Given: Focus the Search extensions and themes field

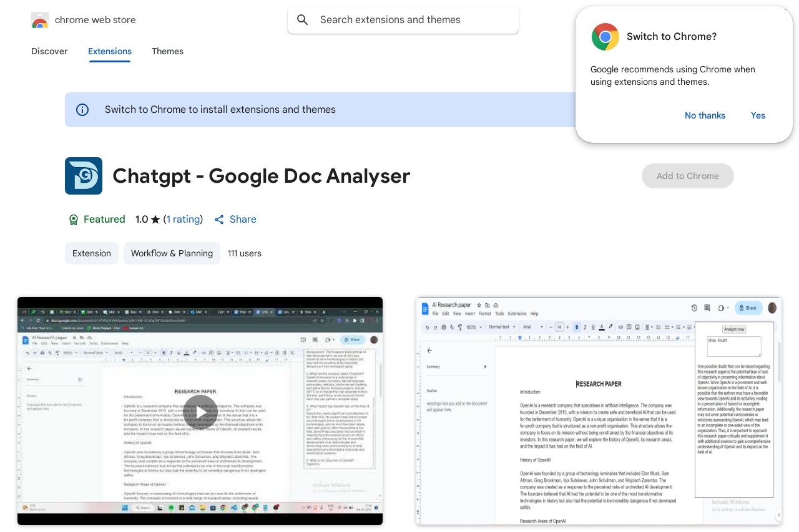Looking at the screenshot, I should click(403, 20).
